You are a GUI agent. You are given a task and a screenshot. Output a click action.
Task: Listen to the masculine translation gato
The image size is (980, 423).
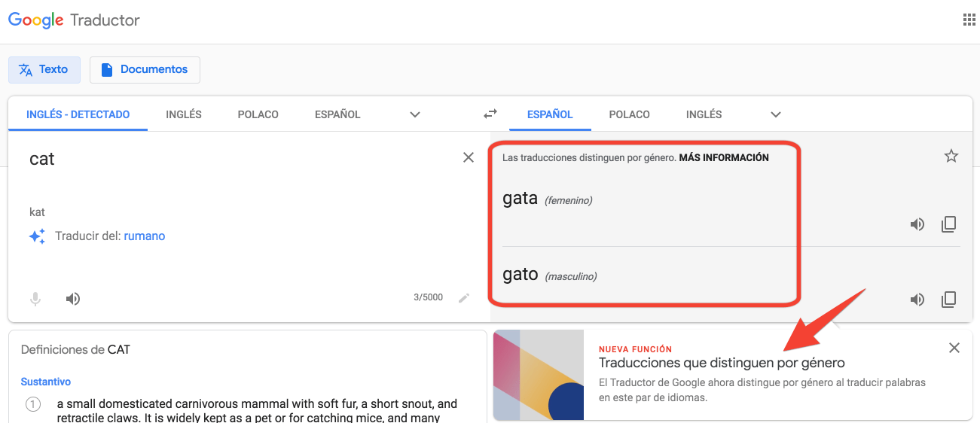[917, 300]
